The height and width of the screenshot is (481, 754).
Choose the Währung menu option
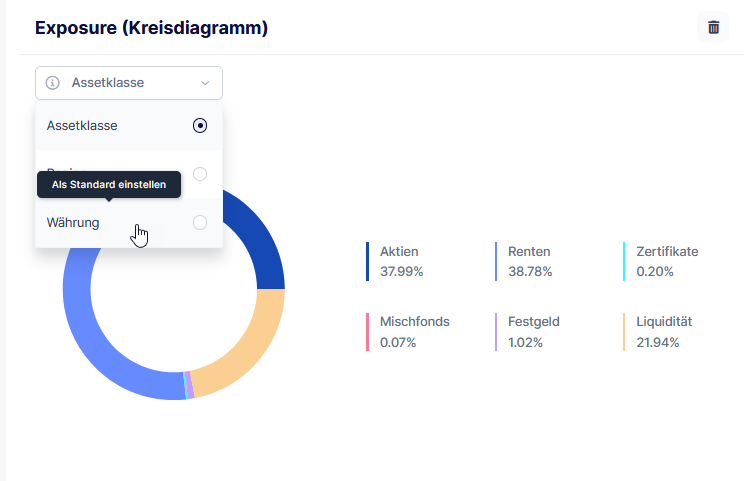[73, 223]
